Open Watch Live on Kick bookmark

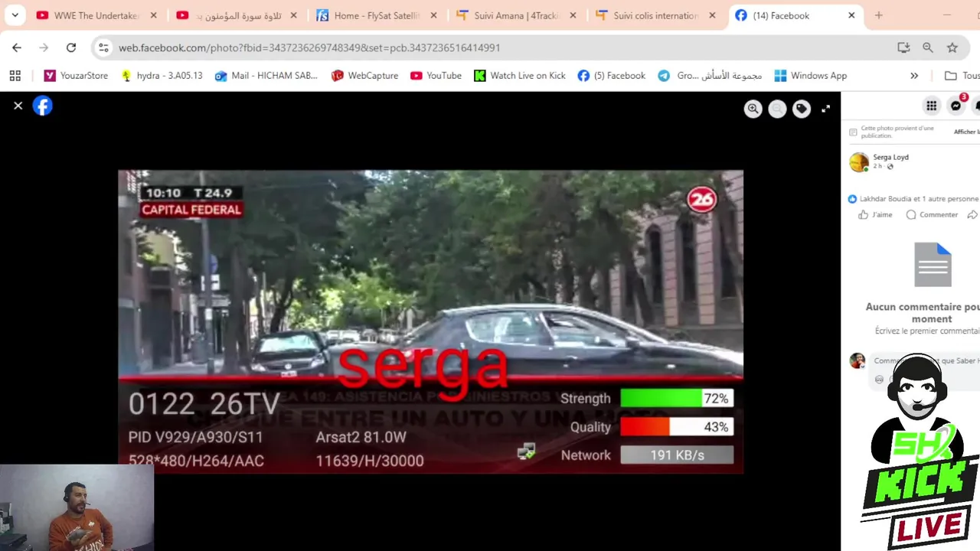(520, 76)
